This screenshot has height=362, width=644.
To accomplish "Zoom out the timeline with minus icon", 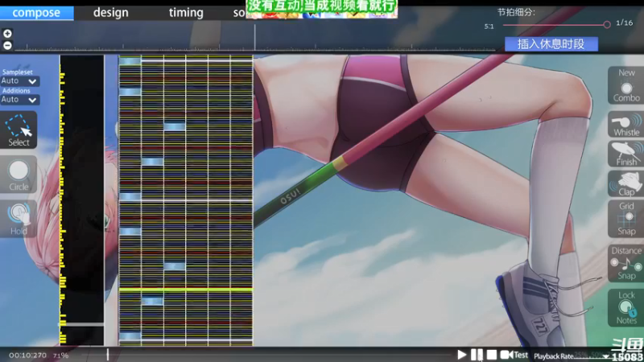I will (7, 46).
